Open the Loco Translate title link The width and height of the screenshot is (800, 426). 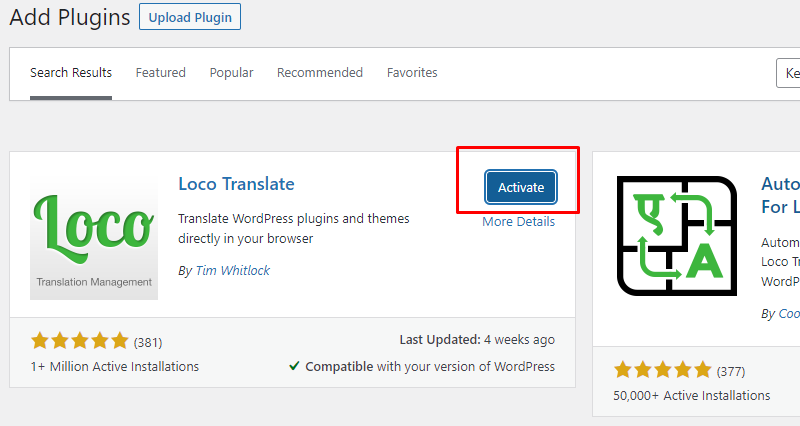pos(236,184)
